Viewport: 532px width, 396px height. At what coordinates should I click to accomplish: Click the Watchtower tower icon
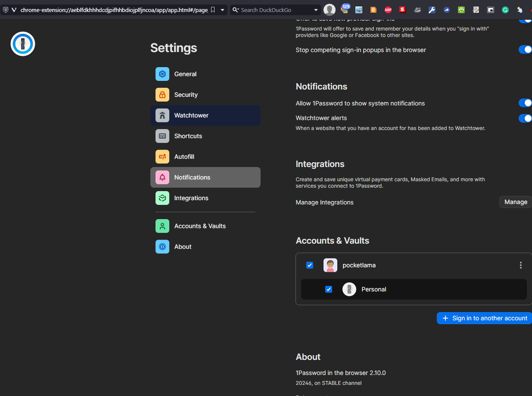click(162, 115)
